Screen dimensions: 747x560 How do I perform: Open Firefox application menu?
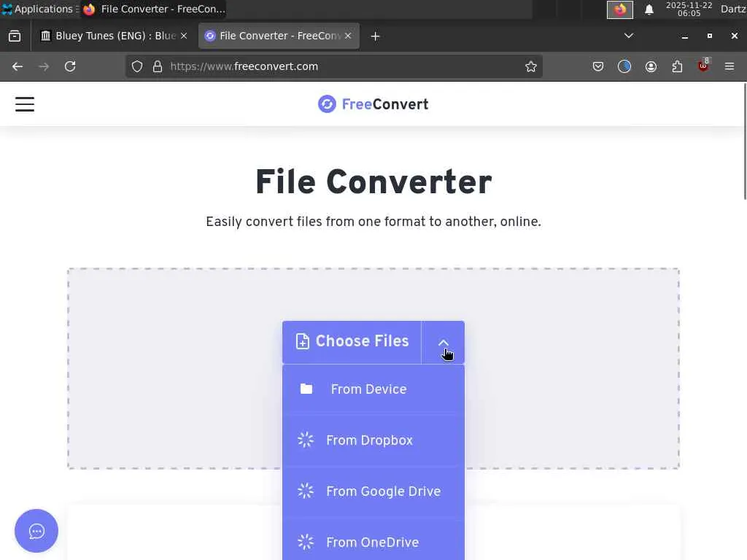click(x=729, y=66)
